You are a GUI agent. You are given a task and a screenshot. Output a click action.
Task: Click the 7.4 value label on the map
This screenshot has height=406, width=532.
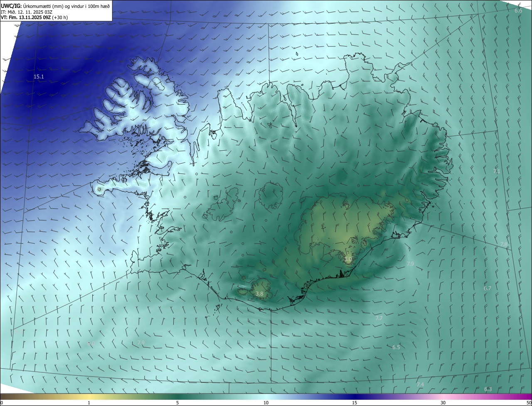click(420, 385)
